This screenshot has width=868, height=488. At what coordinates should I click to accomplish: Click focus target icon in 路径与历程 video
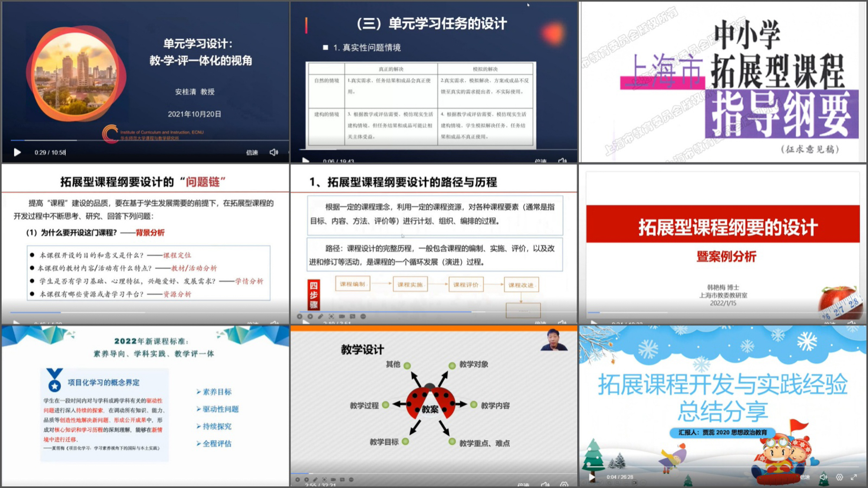(x=331, y=316)
